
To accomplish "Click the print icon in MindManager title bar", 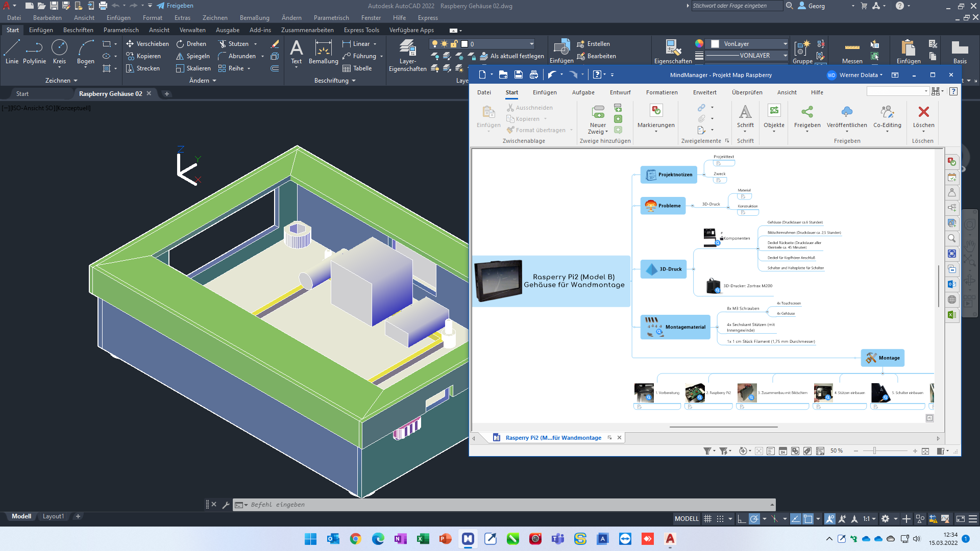I will pos(533,75).
